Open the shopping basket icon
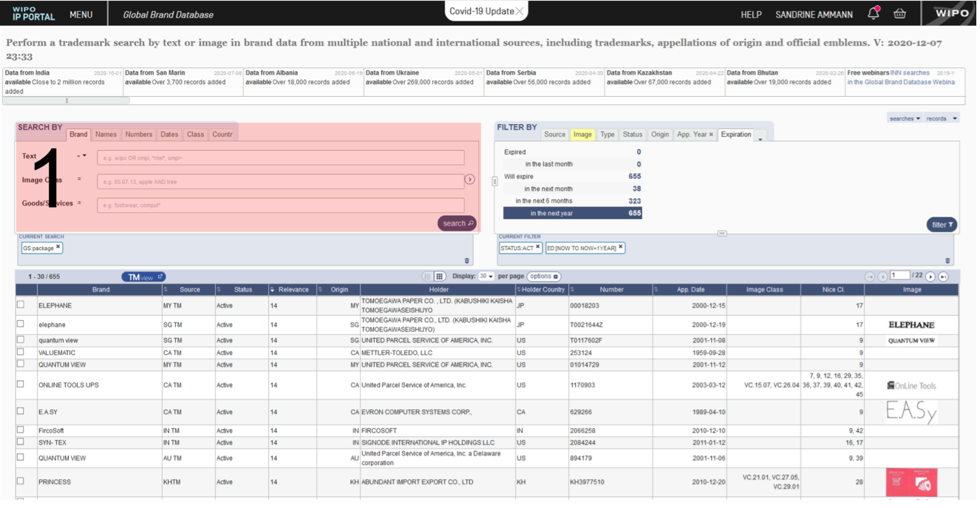Screen dimensions: 980x508 (899, 13)
